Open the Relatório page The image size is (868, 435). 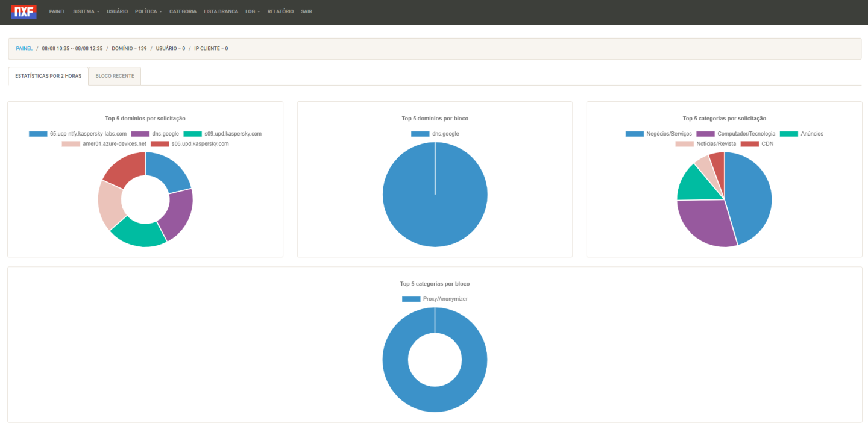pyautogui.click(x=280, y=11)
